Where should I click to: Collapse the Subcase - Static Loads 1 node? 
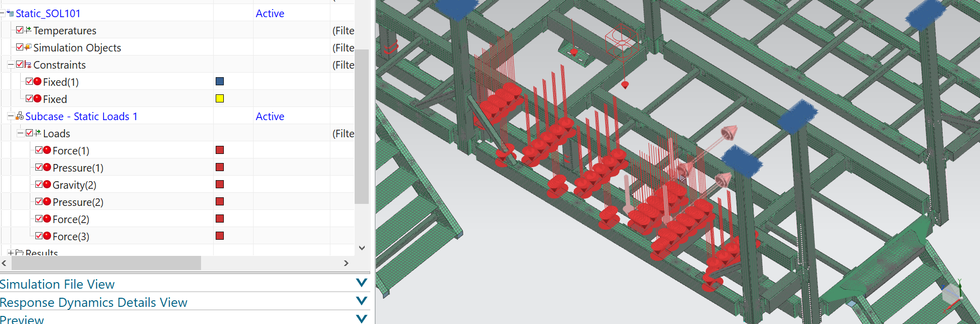(x=11, y=117)
